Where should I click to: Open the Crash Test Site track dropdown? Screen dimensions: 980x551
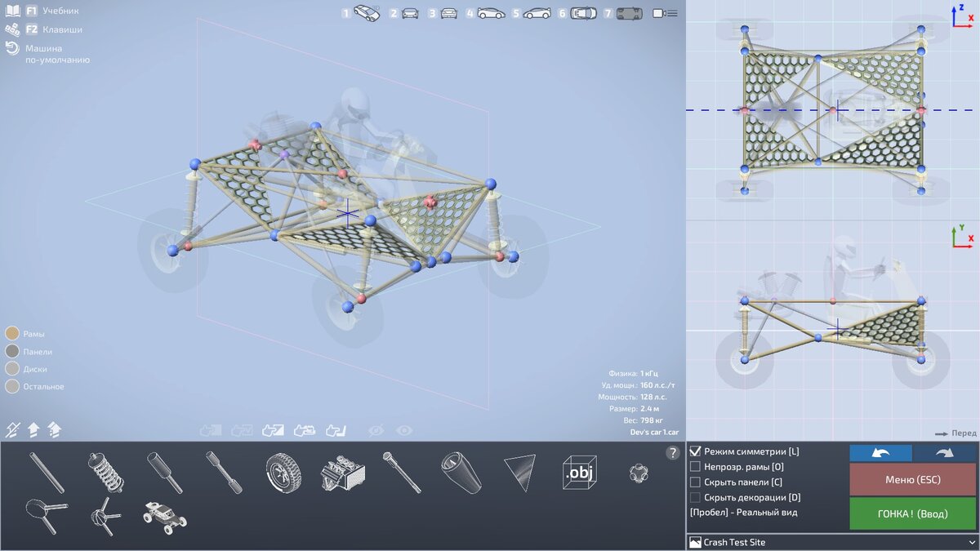[x=832, y=542]
